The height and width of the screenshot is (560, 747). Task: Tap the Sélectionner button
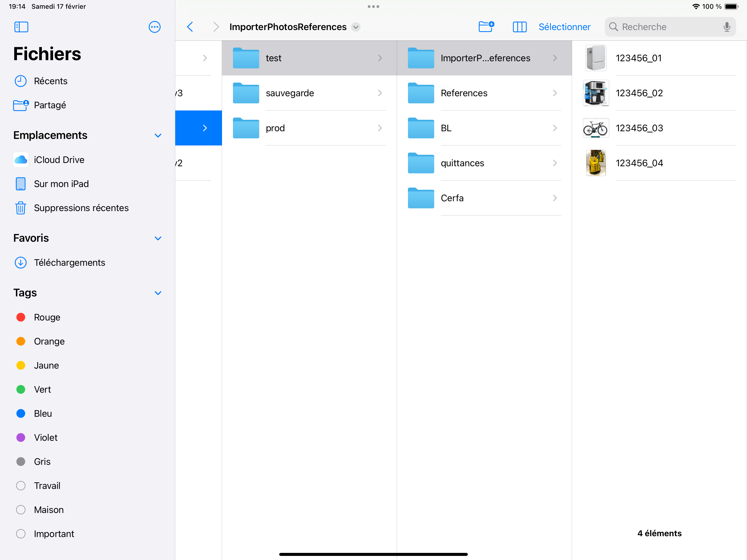[x=564, y=27]
